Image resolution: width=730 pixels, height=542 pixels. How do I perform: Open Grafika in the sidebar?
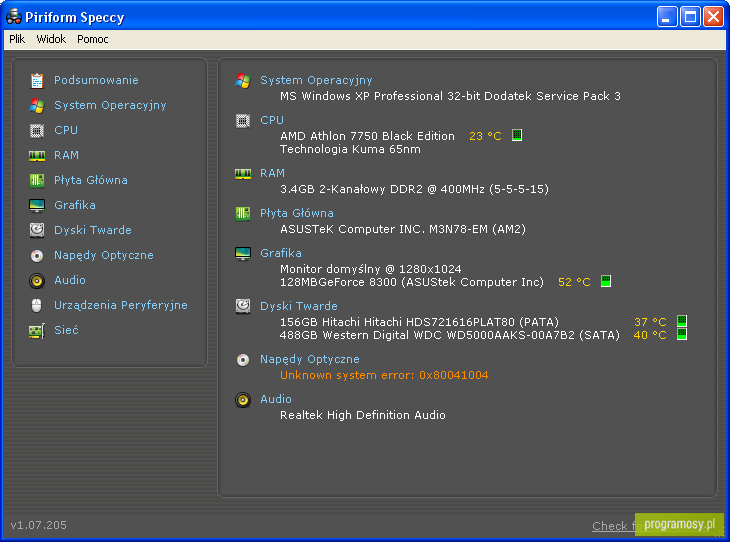(74, 205)
